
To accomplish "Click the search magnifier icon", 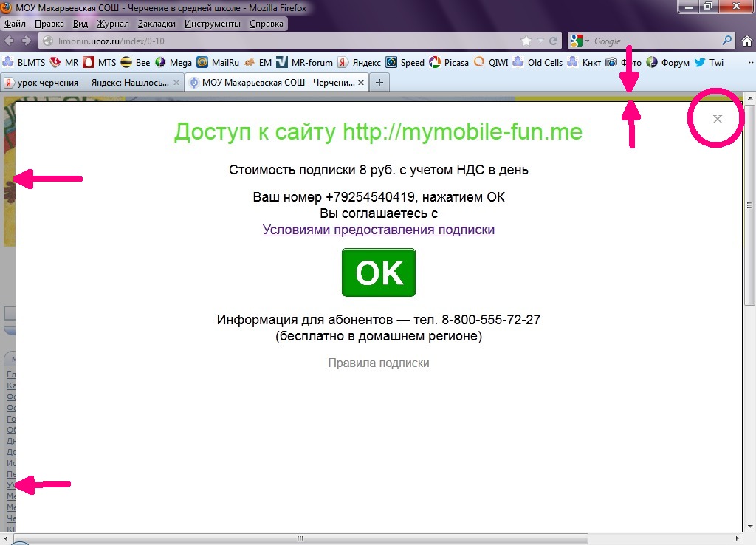I will coord(727,41).
